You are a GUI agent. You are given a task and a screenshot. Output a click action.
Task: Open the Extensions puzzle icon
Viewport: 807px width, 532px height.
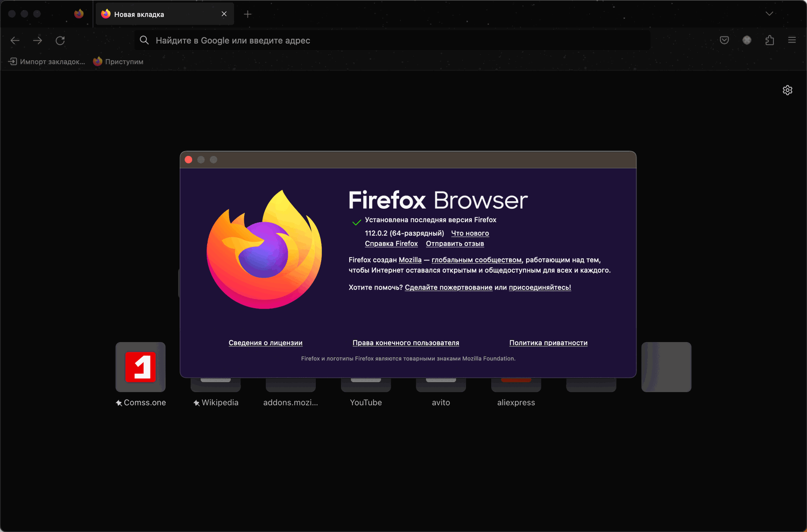[x=769, y=40]
